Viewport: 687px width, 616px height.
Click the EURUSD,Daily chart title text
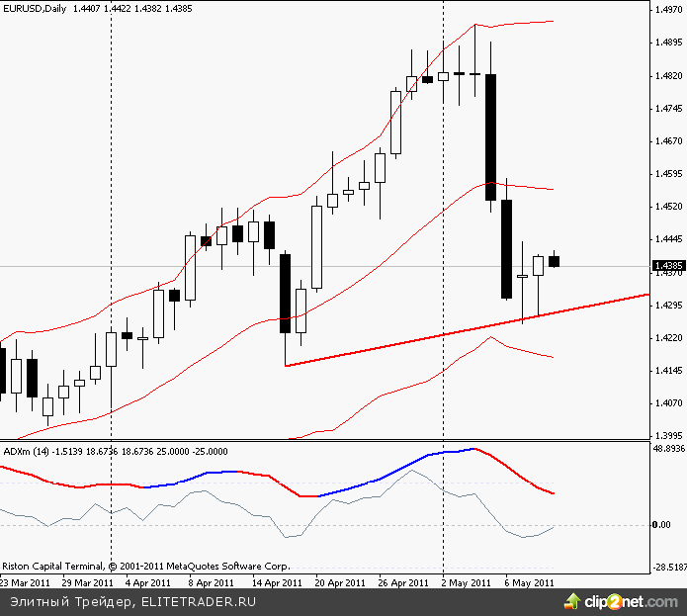(35, 8)
